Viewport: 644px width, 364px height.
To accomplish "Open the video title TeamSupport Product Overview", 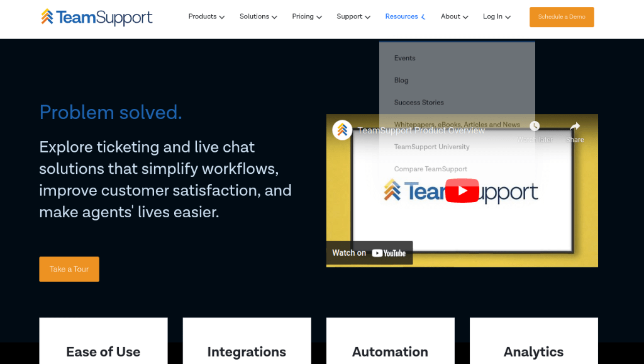I will click(x=421, y=131).
